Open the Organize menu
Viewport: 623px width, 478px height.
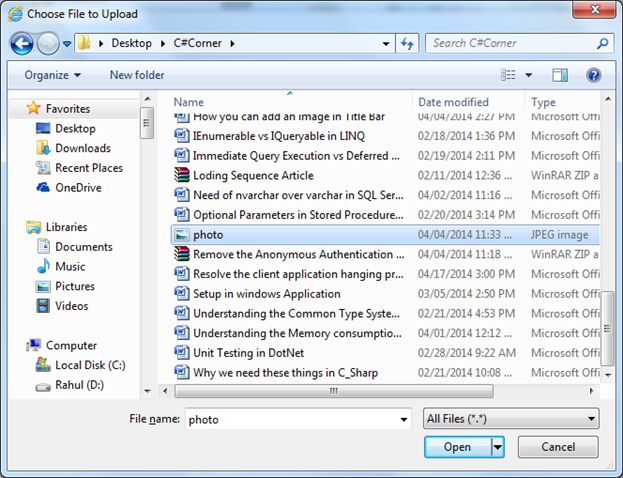pyautogui.click(x=52, y=75)
